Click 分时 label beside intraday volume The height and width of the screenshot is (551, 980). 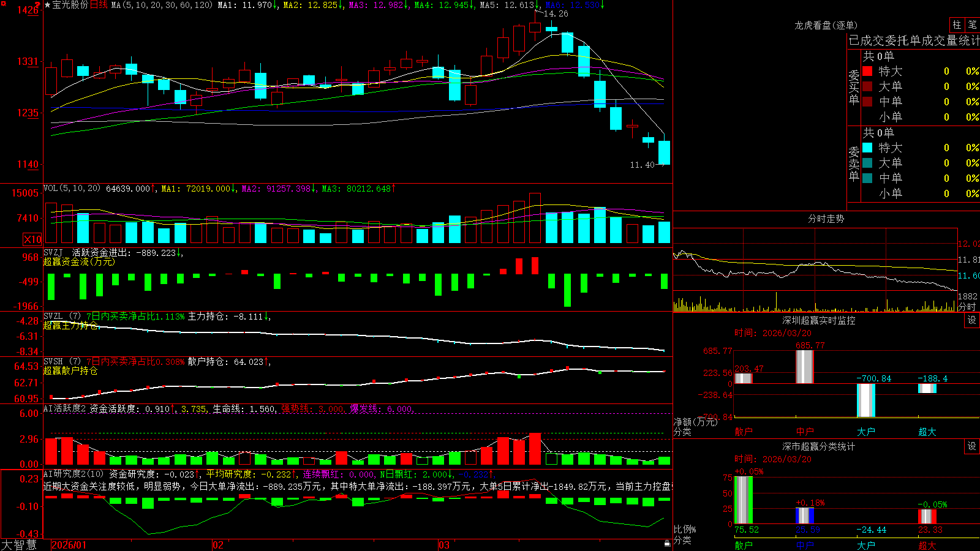click(967, 307)
